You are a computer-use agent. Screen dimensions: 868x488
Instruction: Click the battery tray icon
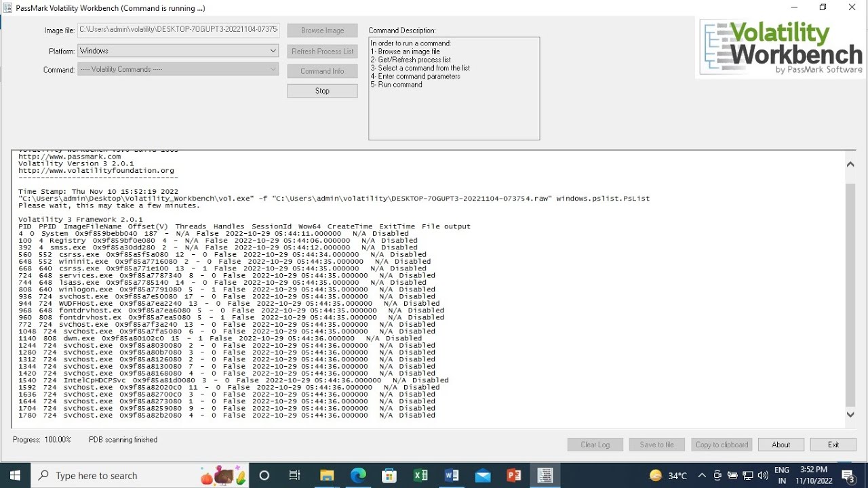click(x=732, y=476)
